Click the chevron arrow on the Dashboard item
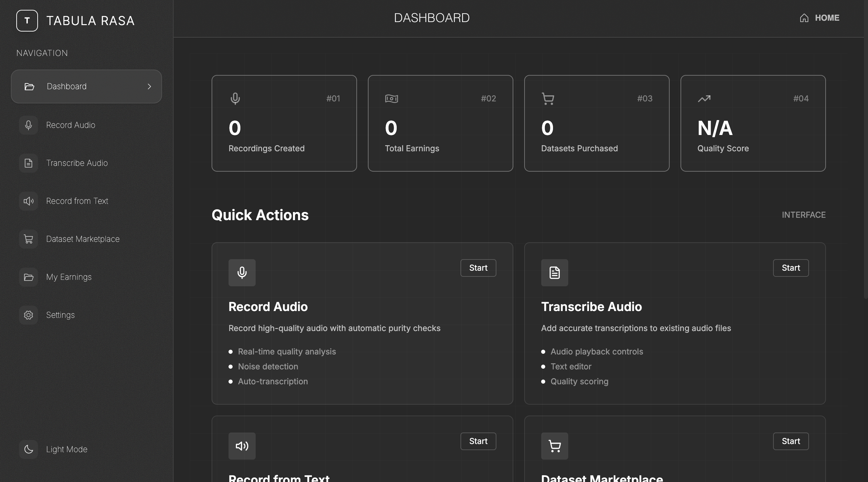The image size is (868, 482). [x=149, y=86]
